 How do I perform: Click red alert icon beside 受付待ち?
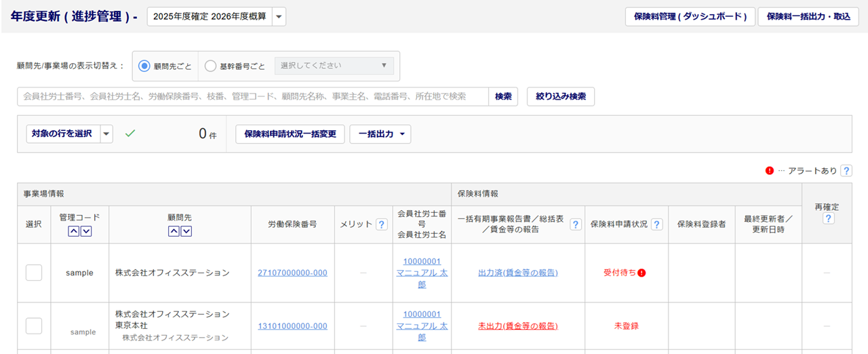[642, 273]
